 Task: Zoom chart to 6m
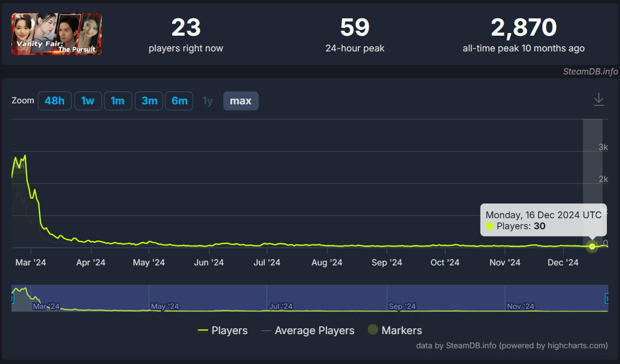[179, 101]
